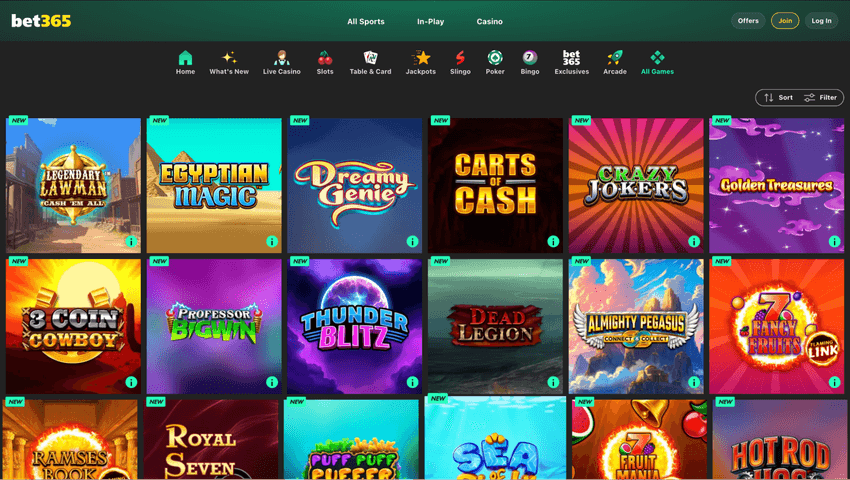The height and width of the screenshot is (480, 850).
Task: Open the Hot Rod game tile
Action: coord(780,439)
